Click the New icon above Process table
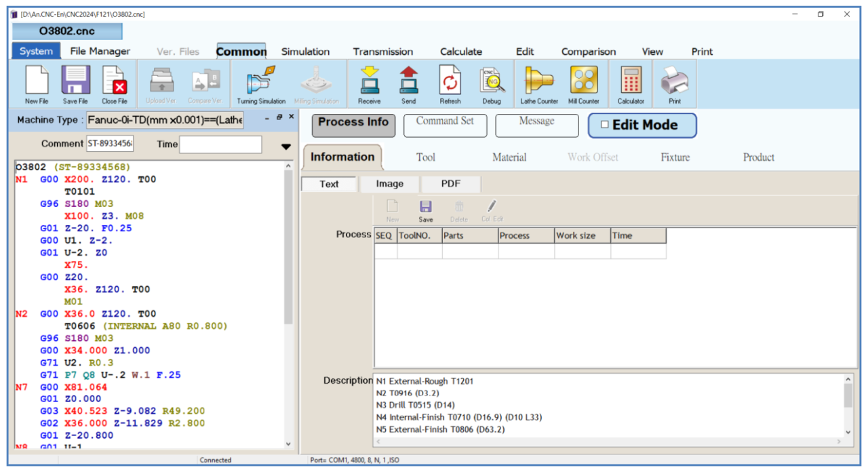The image size is (868, 474). click(393, 211)
